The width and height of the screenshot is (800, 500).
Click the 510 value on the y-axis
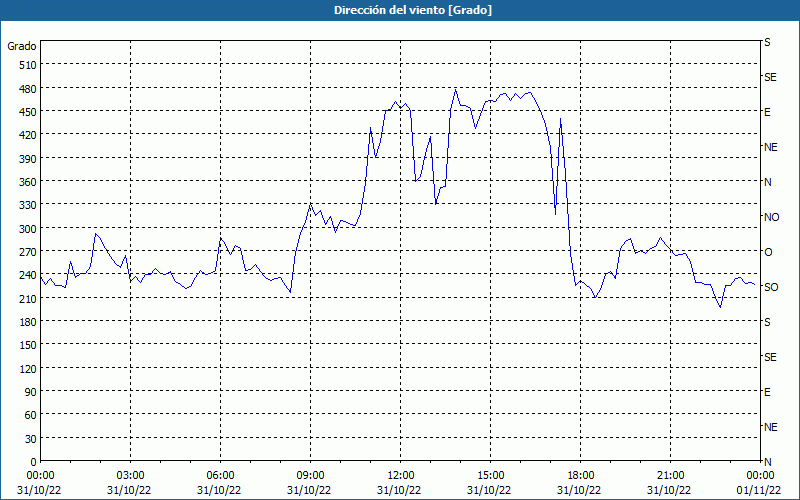coord(28,65)
